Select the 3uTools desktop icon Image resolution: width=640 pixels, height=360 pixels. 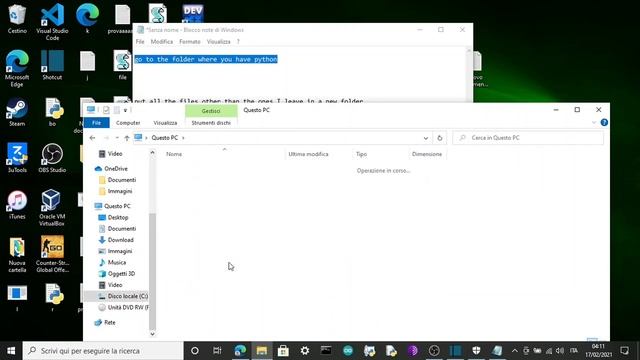[17, 158]
